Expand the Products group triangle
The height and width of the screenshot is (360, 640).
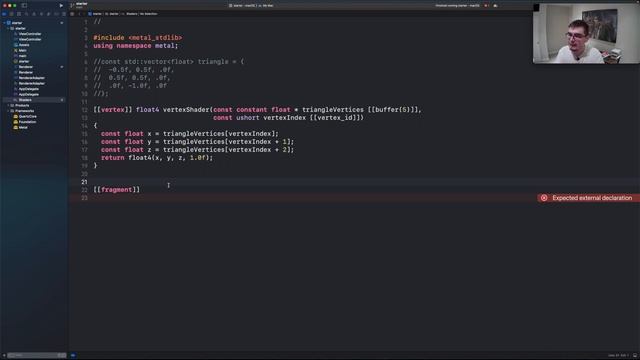[8, 105]
